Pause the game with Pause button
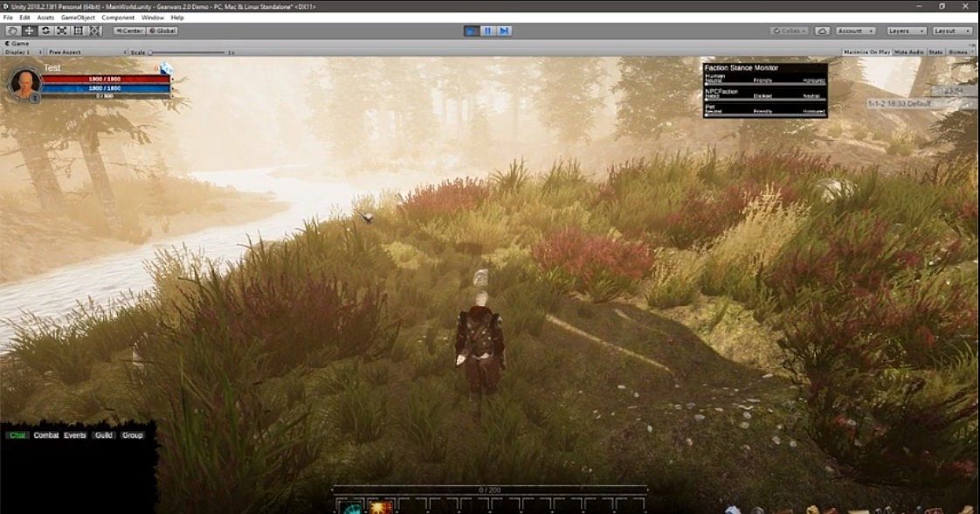This screenshot has height=514, width=980. tap(487, 31)
